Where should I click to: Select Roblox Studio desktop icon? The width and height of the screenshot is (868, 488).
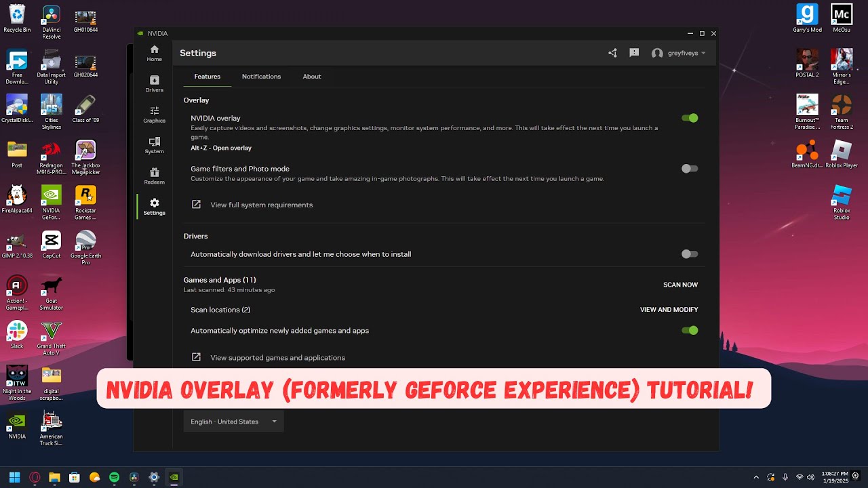842,202
